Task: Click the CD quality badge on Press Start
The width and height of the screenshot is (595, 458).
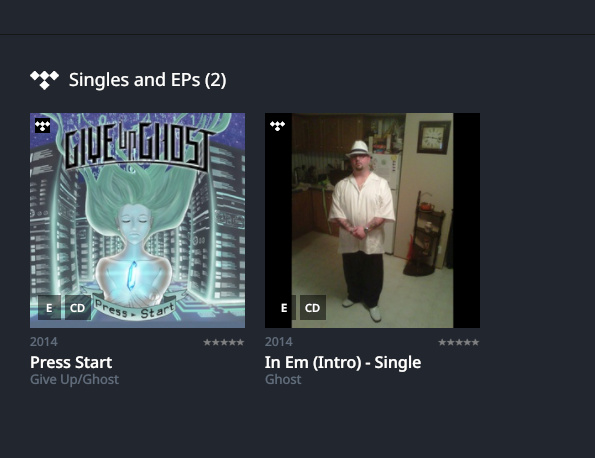Action: click(78, 308)
